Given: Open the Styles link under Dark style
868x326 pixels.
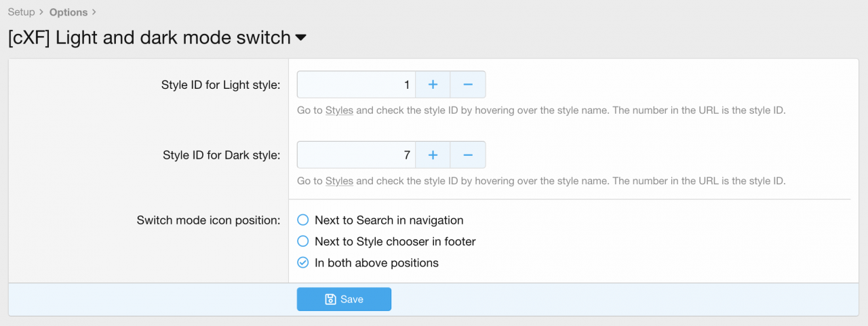Looking at the screenshot, I should pos(339,181).
